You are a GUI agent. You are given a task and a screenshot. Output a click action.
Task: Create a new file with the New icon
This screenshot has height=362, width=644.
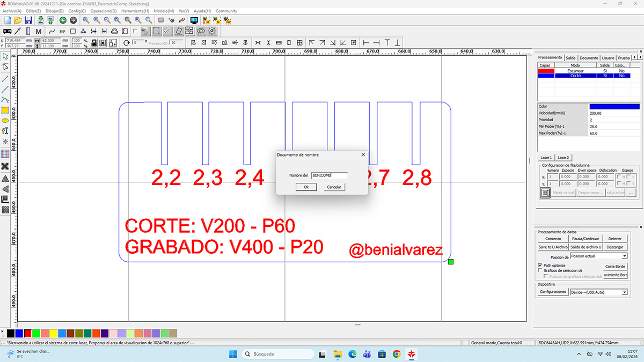click(8, 20)
